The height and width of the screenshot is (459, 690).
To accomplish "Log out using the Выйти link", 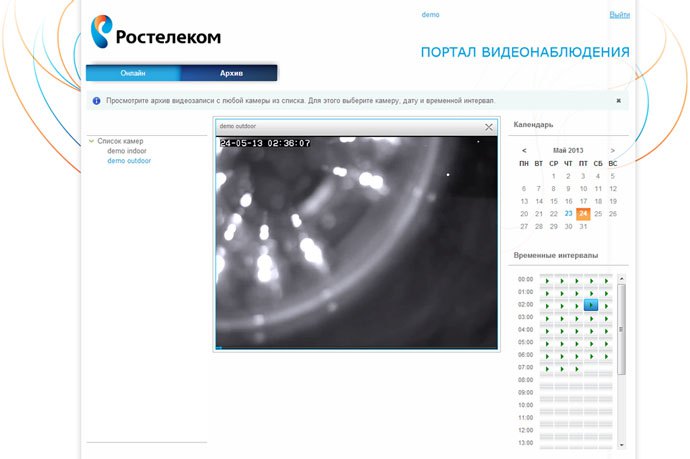I will point(620,15).
